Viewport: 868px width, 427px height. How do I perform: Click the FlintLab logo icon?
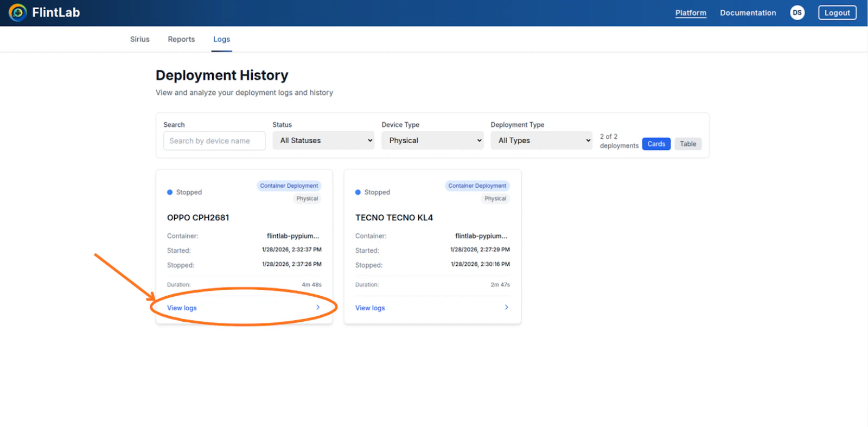tap(18, 12)
